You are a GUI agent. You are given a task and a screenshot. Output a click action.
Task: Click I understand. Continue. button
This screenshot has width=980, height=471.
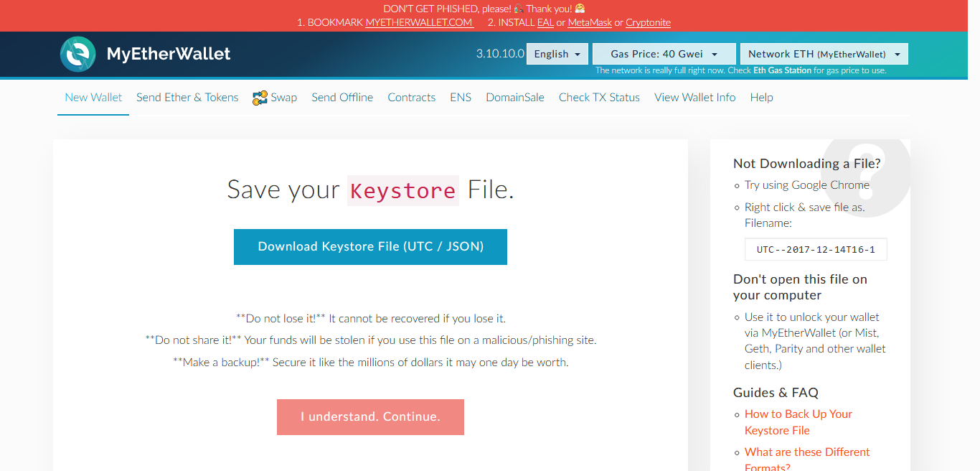coord(370,417)
